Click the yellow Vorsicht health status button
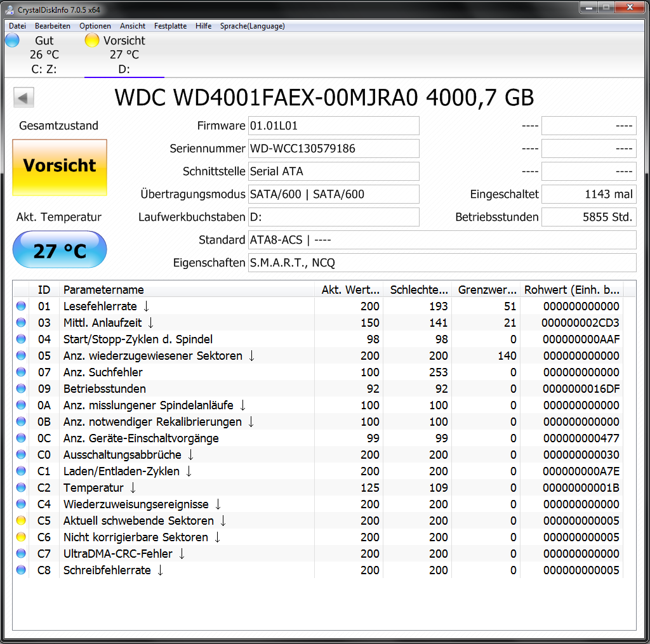650x644 pixels. tap(60, 167)
